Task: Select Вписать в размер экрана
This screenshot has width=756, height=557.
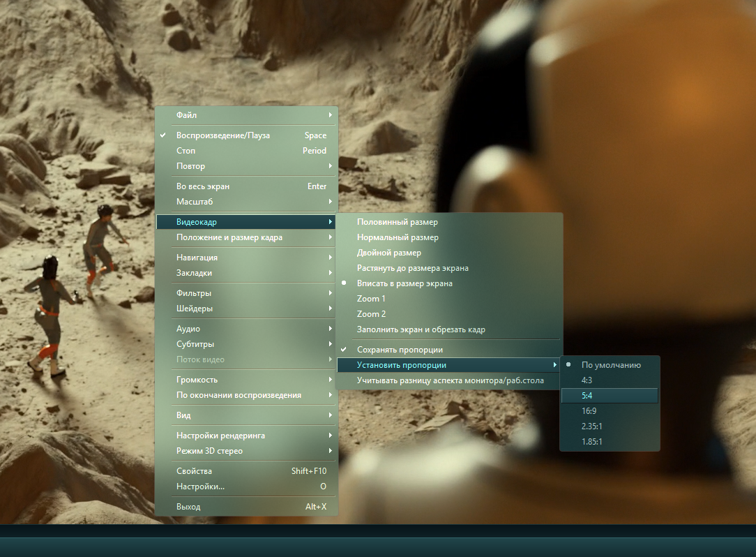Action: coord(449,284)
